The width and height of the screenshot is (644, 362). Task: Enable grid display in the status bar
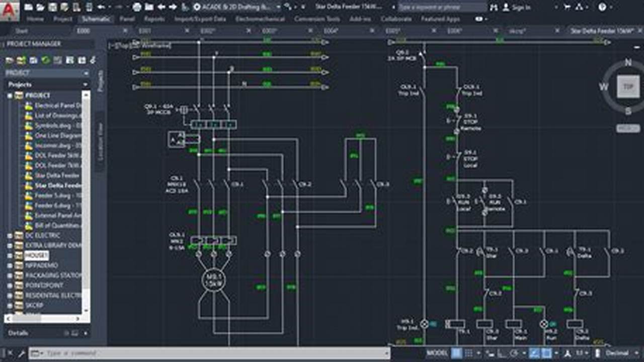click(456, 353)
